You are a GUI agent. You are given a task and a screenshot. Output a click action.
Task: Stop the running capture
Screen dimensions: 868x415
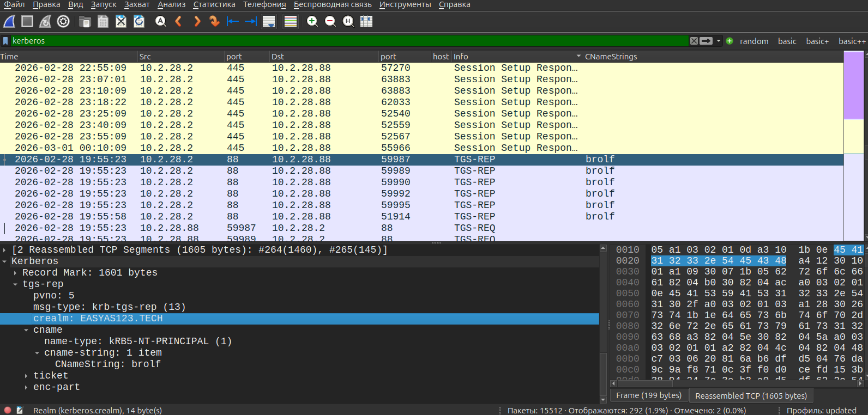pyautogui.click(x=27, y=21)
